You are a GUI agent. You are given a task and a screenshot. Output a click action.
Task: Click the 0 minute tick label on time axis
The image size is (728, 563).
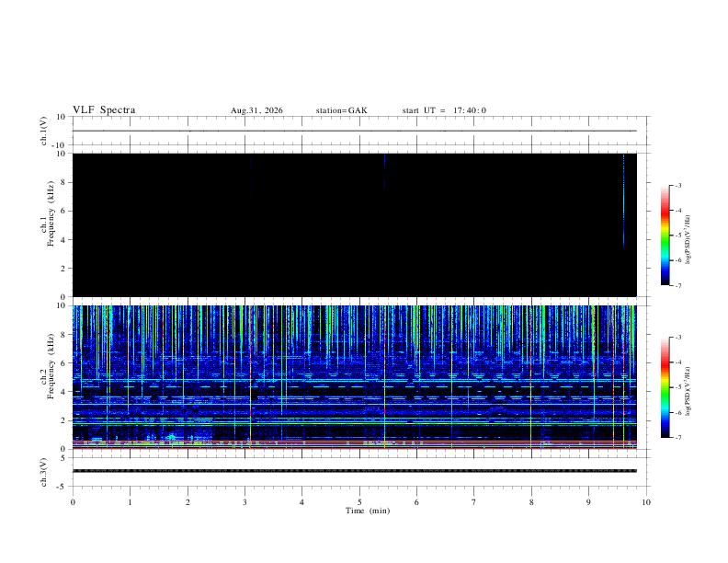(x=73, y=502)
